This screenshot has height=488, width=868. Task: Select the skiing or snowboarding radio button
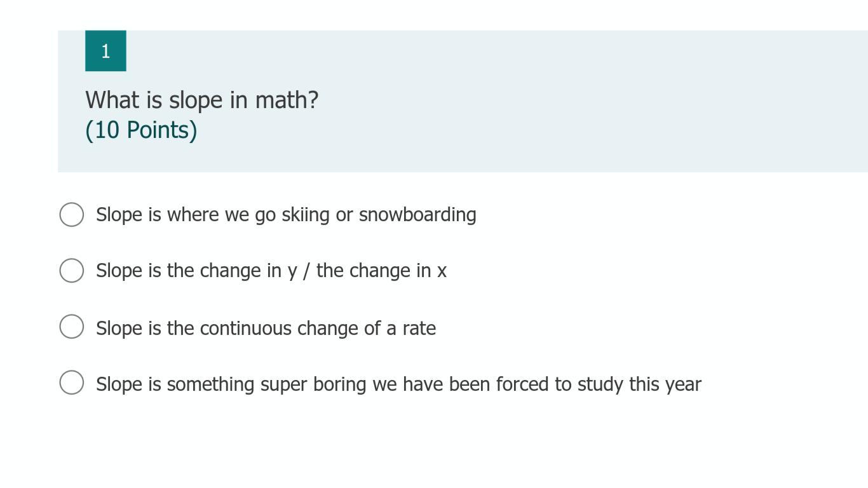coord(72,215)
